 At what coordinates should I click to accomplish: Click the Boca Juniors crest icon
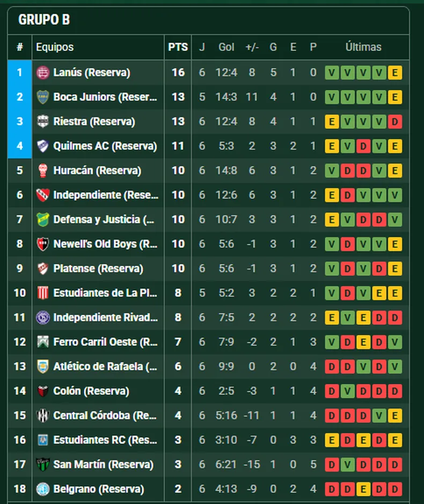pos(43,97)
